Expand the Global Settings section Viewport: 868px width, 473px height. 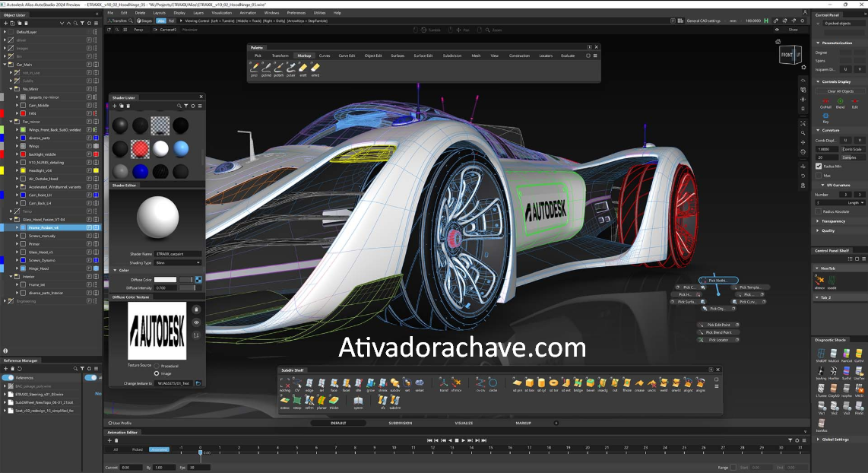click(818, 440)
